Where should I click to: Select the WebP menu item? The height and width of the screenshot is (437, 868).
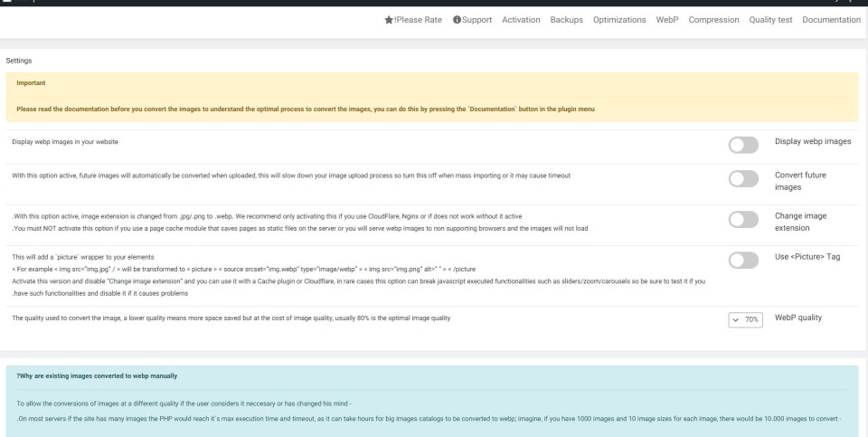(x=667, y=20)
